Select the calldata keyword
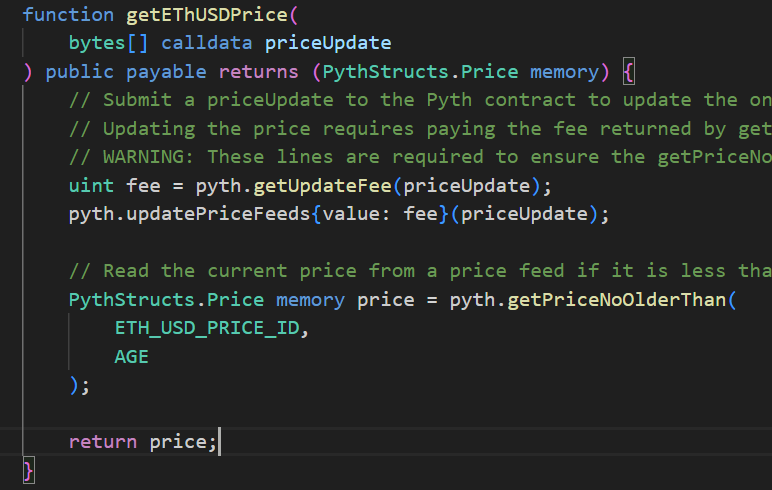 [207, 43]
